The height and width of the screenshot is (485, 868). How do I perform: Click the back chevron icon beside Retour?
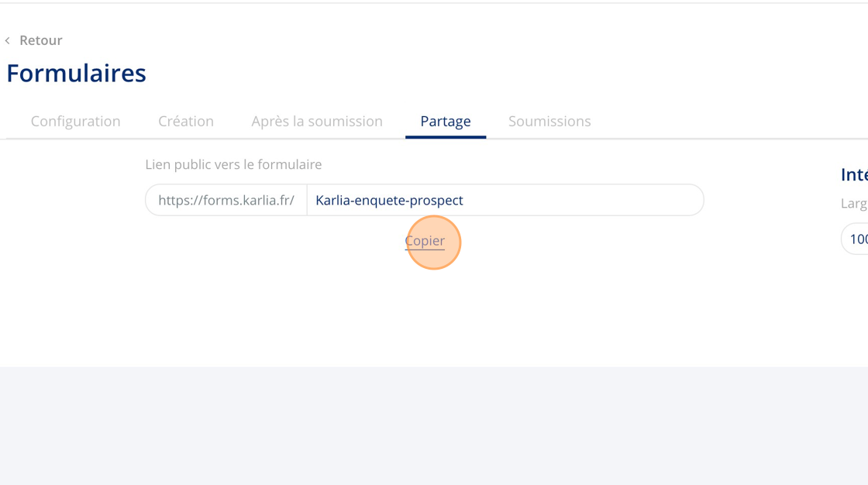click(x=8, y=40)
